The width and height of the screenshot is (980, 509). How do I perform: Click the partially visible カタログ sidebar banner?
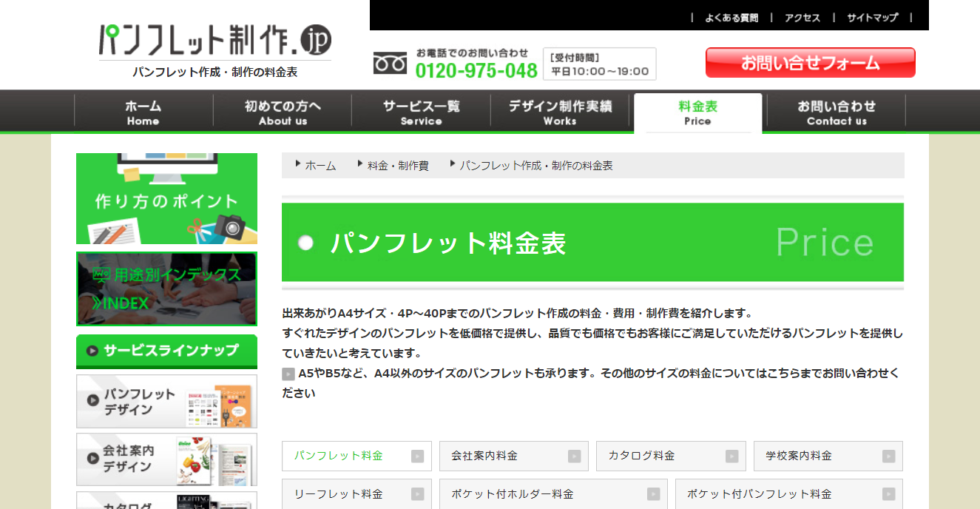167,501
